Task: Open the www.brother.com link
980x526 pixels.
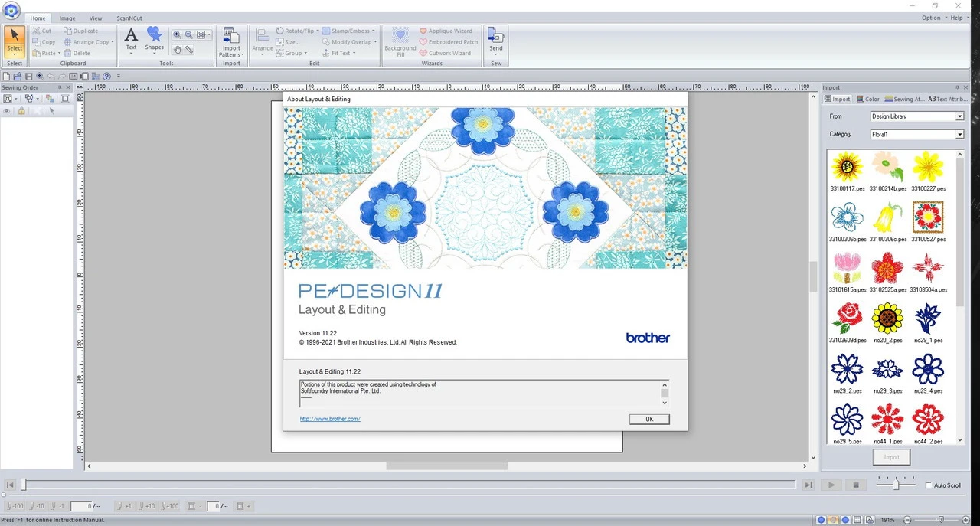Action: (x=330, y=419)
